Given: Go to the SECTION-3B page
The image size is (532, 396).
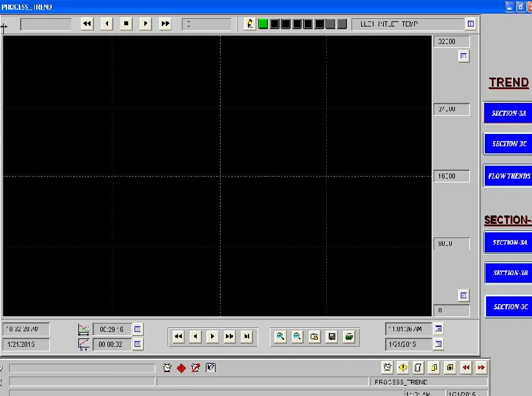Looking at the screenshot, I should [x=508, y=273].
